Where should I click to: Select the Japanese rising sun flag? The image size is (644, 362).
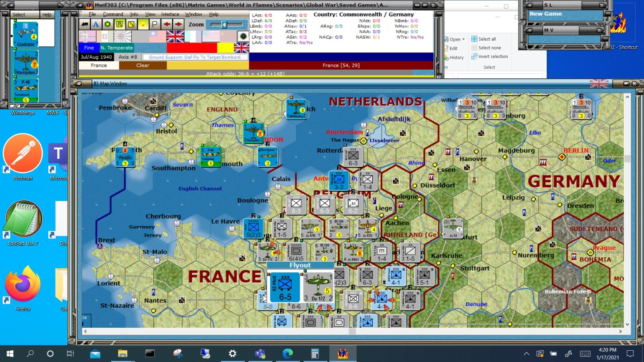(123, 37)
